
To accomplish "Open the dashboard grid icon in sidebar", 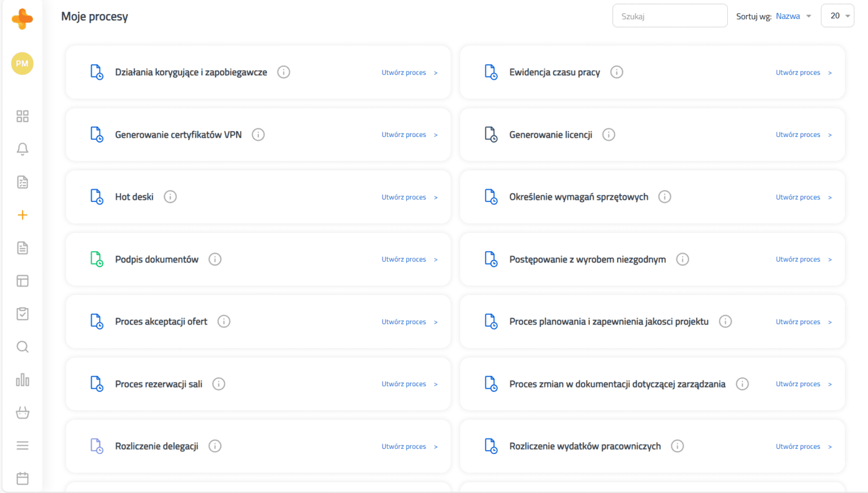I will 22,116.
